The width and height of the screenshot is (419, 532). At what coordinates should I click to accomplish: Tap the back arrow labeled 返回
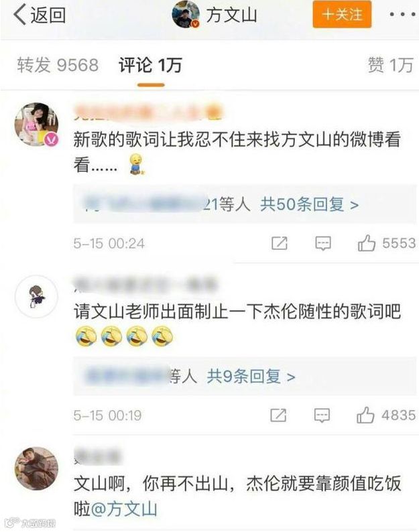[x=39, y=15]
